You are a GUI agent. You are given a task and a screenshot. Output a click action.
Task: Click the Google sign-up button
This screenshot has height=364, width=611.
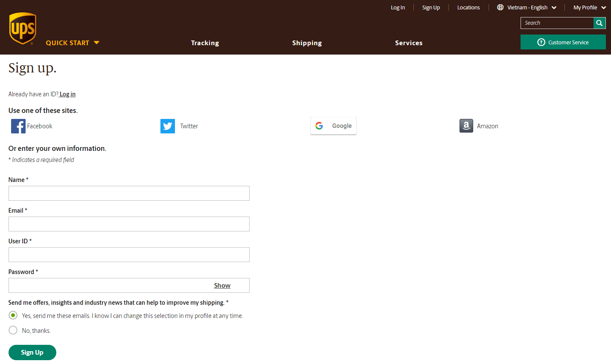[x=333, y=126]
